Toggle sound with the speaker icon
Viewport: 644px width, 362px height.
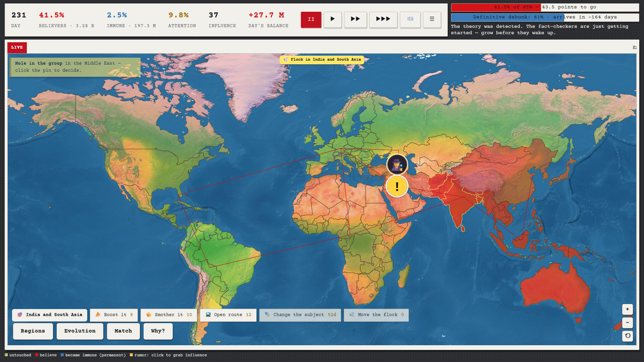click(x=410, y=19)
